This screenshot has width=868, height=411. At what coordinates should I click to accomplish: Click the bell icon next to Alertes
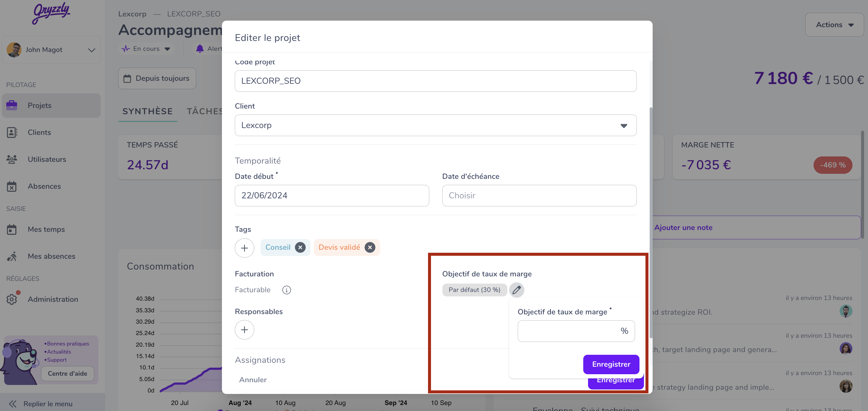click(200, 48)
